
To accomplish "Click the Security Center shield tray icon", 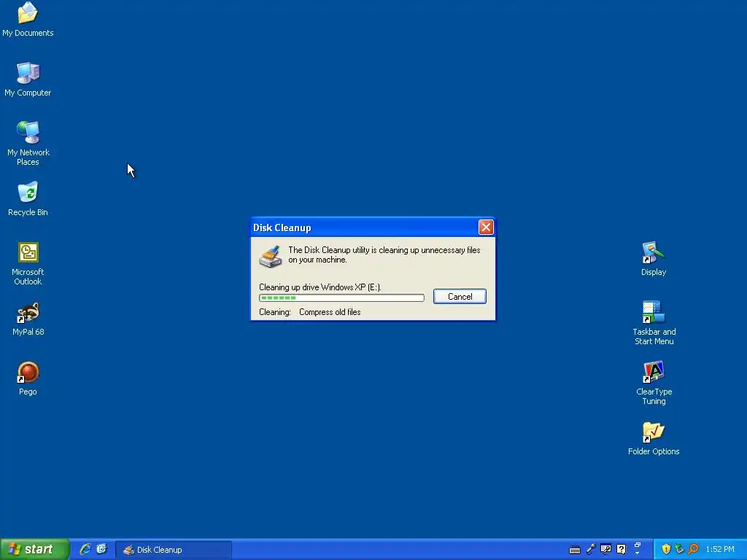I will pyautogui.click(x=666, y=549).
